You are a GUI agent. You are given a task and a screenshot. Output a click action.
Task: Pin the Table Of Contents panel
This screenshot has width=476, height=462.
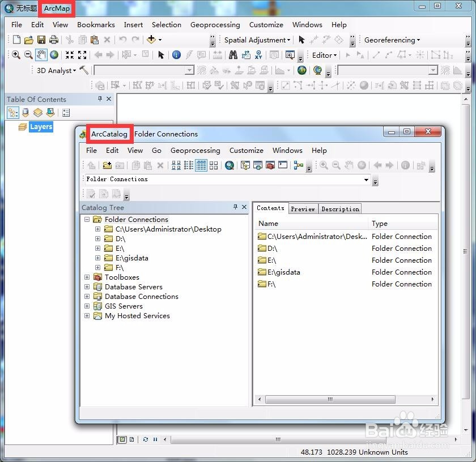(x=100, y=99)
